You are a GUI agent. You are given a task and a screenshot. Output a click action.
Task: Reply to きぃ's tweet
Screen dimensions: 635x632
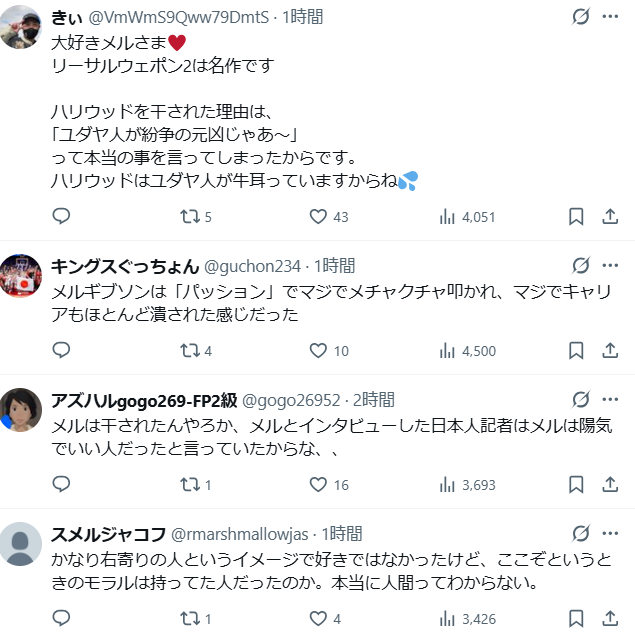click(61, 216)
